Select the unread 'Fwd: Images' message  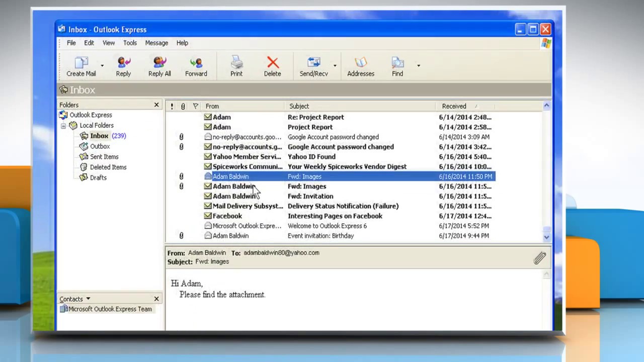pos(331,187)
